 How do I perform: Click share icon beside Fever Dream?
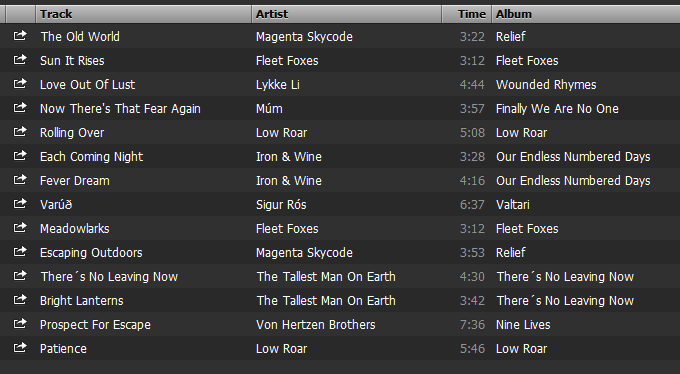coord(20,180)
